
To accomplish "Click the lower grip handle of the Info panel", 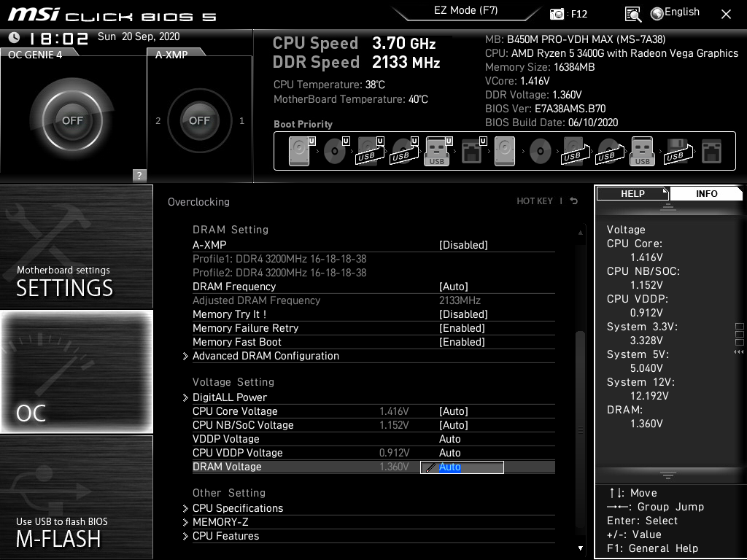I will pos(668,475).
